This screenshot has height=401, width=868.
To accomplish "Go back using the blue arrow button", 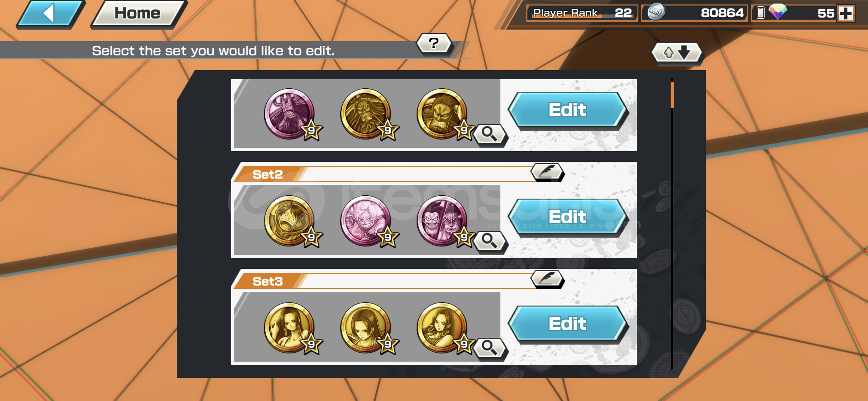I will click(50, 14).
